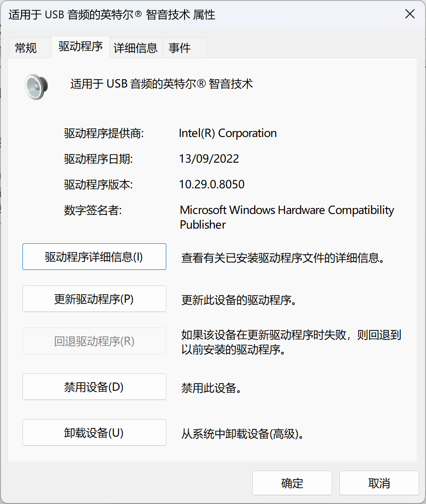Confirm with the 确定 button

tap(292, 483)
